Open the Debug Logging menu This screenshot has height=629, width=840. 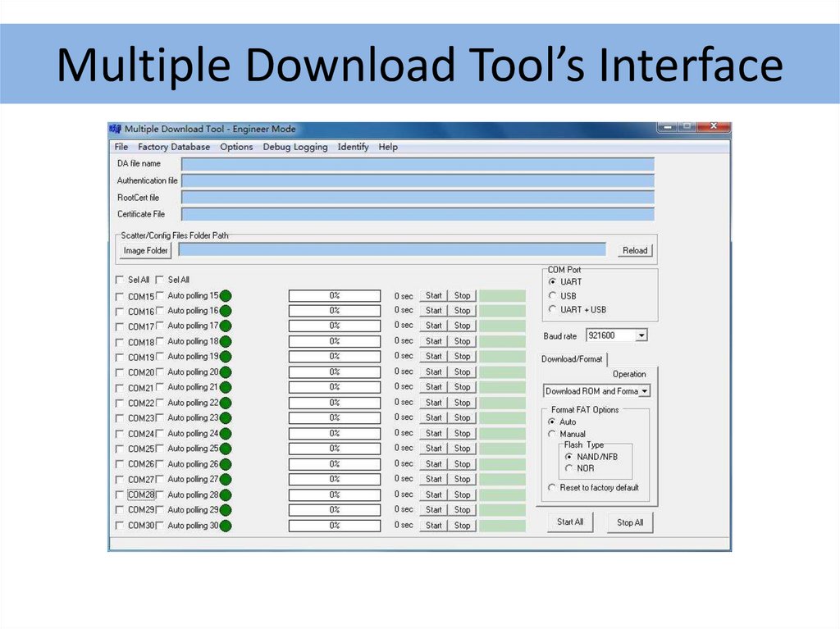pyautogui.click(x=294, y=147)
